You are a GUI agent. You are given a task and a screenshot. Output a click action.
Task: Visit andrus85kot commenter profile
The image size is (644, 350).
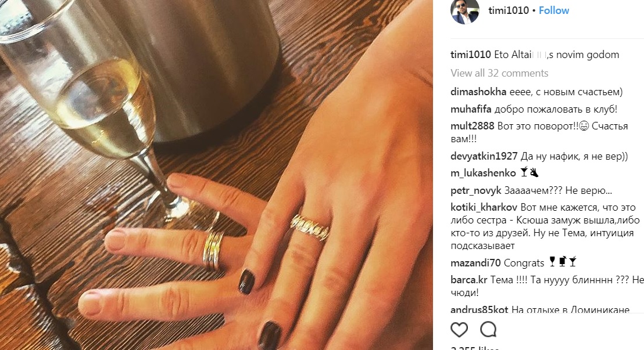(x=480, y=310)
